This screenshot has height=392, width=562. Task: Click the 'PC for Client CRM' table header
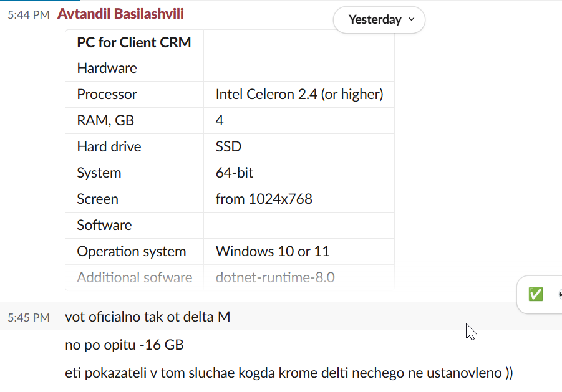click(x=134, y=42)
